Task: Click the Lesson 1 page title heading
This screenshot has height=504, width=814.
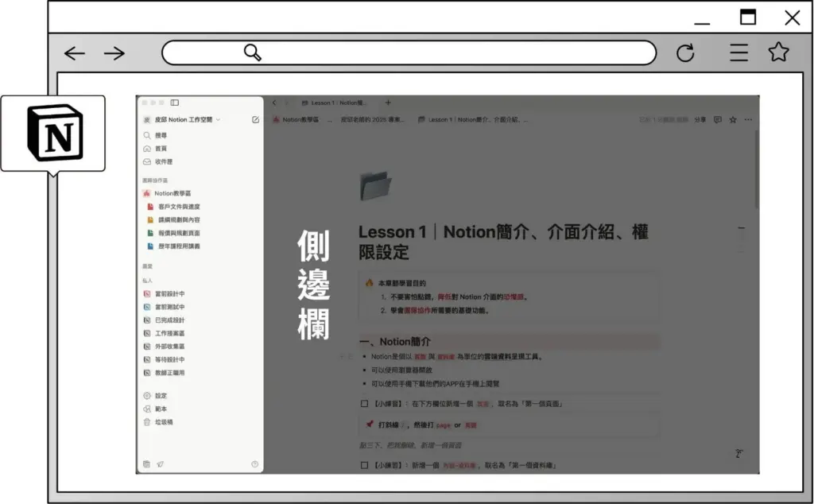Action: click(503, 242)
